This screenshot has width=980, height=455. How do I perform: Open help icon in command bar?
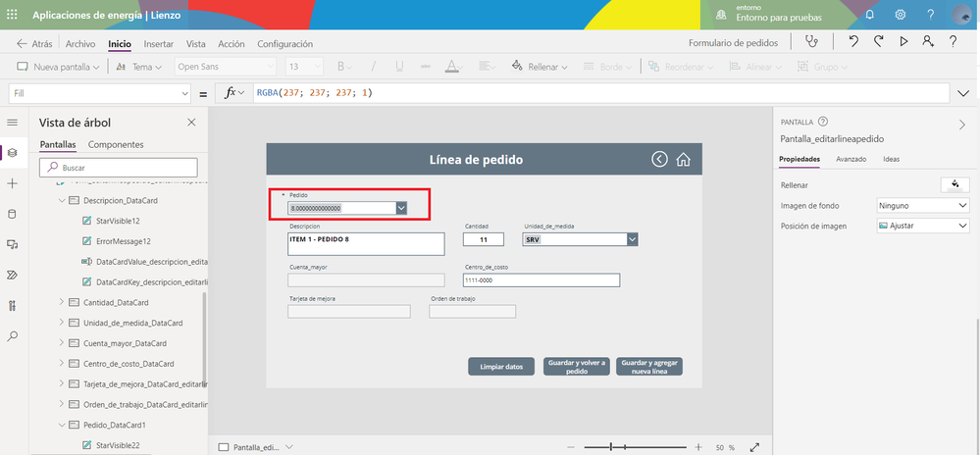coord(953,42)
